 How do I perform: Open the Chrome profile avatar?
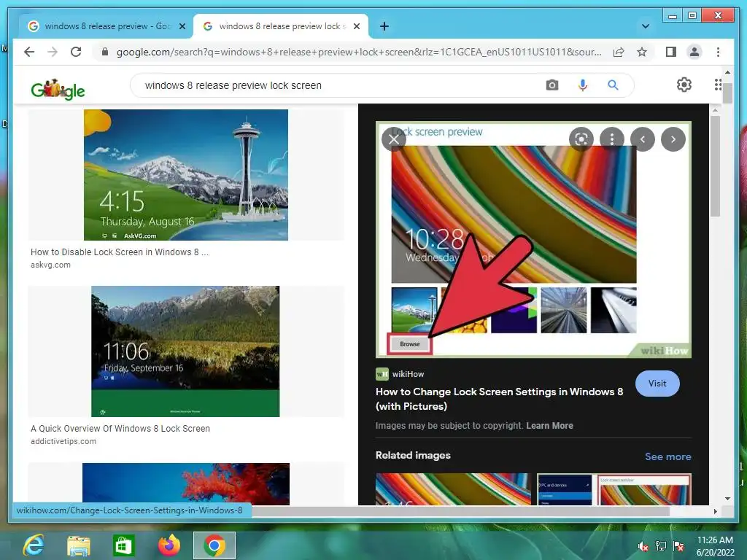pos(694,52)
